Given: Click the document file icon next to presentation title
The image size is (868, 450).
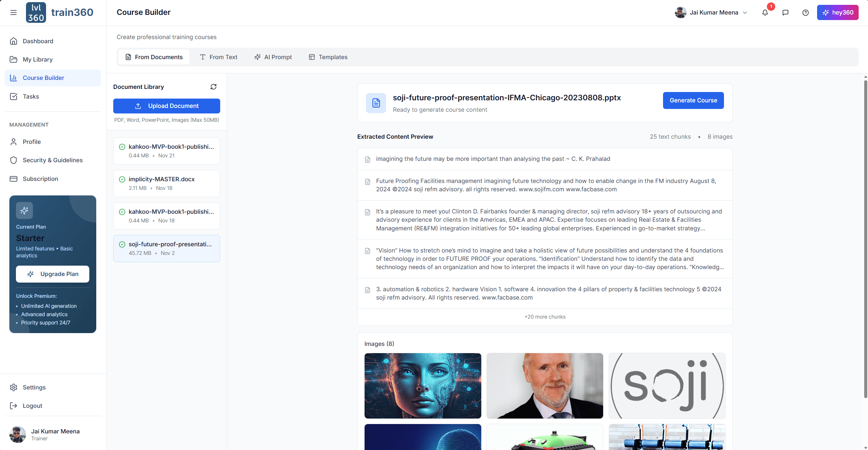Looking at the screenshot, I should 376,103.
